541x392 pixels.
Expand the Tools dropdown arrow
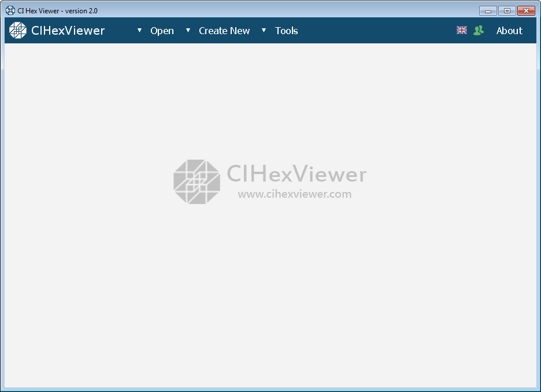pos(264,31)
